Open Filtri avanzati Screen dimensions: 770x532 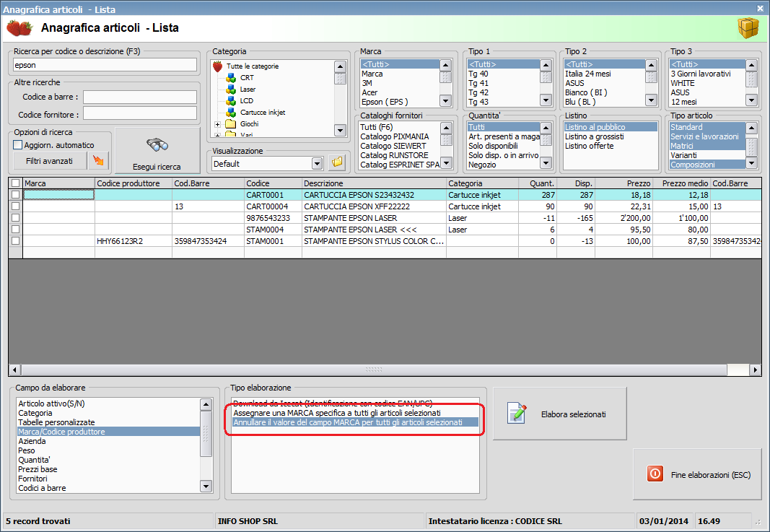coord(50,161)
